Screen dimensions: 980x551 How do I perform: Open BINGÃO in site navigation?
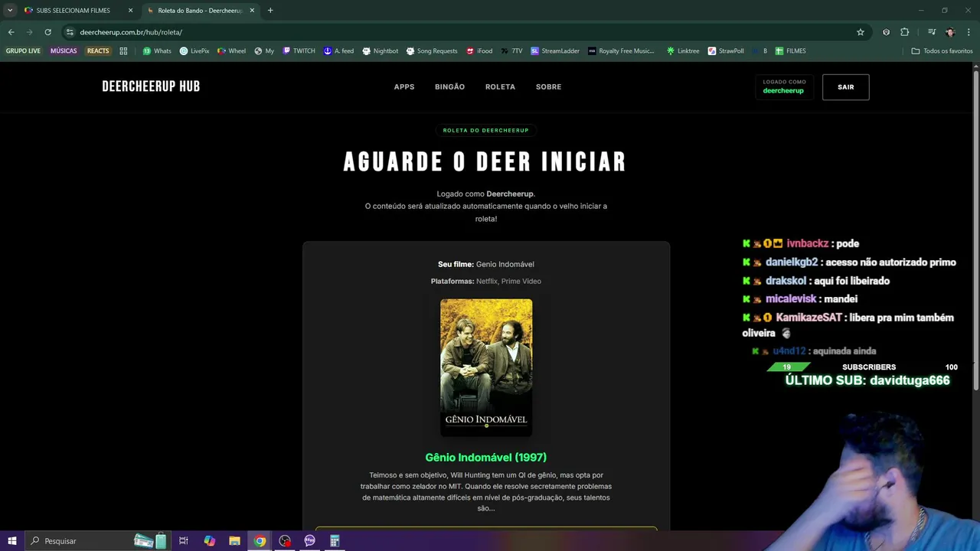pos(449,87)
